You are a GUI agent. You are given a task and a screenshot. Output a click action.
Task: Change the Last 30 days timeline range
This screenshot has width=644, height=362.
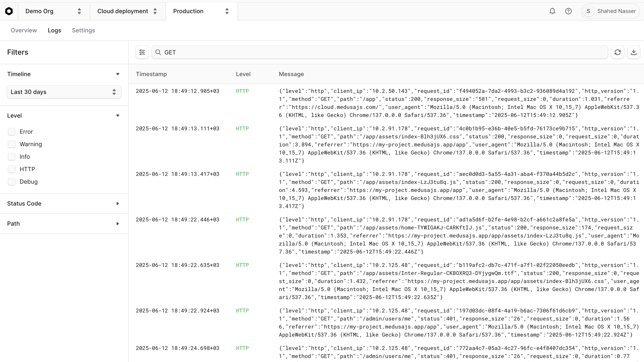[x=64, y=92]
